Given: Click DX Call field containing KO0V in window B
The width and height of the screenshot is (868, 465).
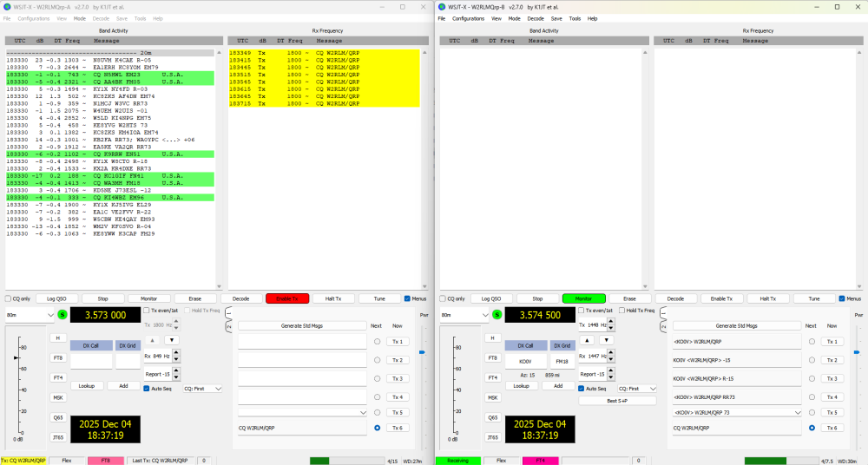Looking at the screenshot, I should pos(526,362).
